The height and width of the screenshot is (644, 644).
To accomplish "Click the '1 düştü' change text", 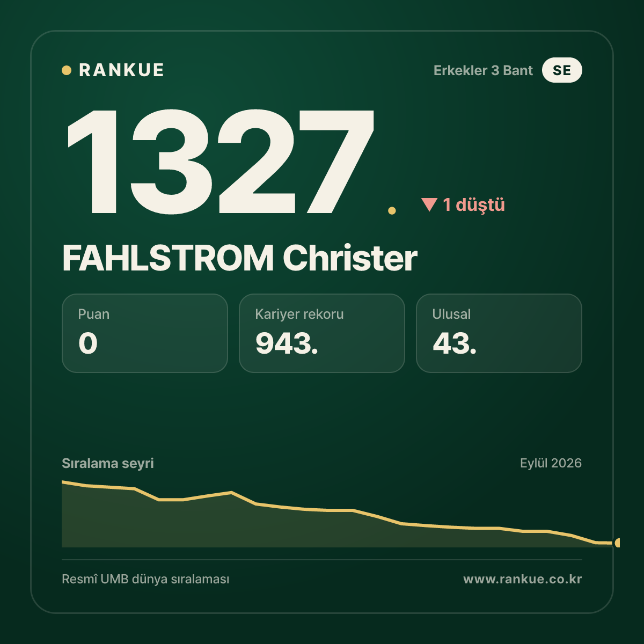I will [x=474, y=205].
